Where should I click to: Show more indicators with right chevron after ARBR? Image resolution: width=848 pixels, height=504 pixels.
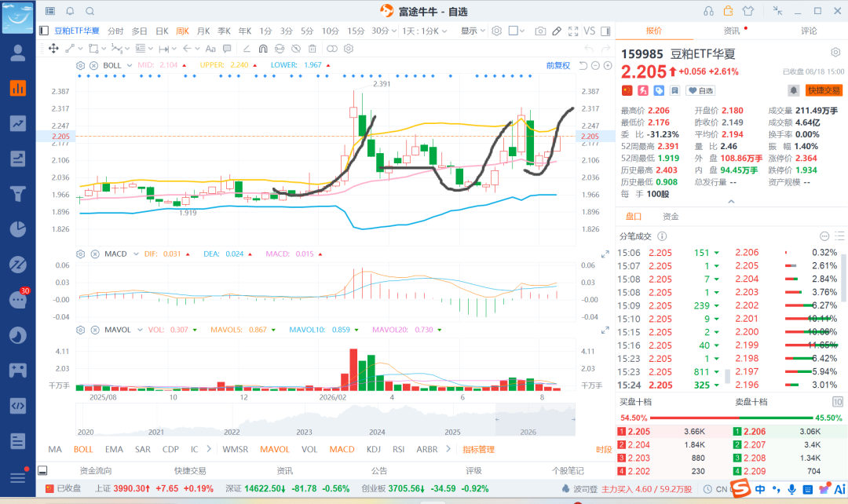(x=448, y=449)
